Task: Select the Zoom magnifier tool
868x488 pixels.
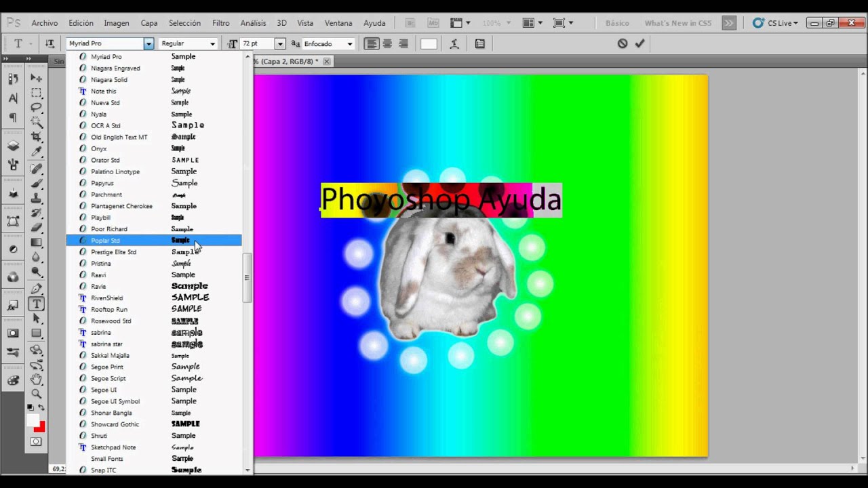Action: pyautogui.click(x=37, y=394)
